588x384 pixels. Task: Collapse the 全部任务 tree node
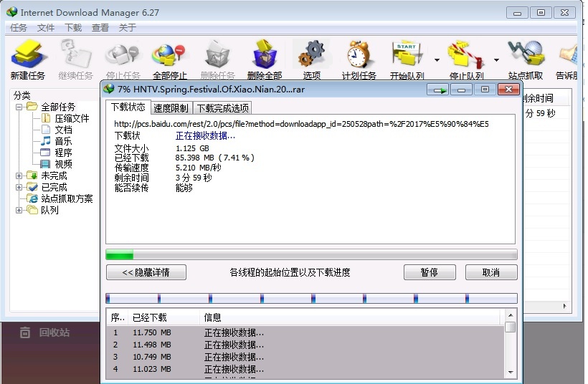coord(19,107)
